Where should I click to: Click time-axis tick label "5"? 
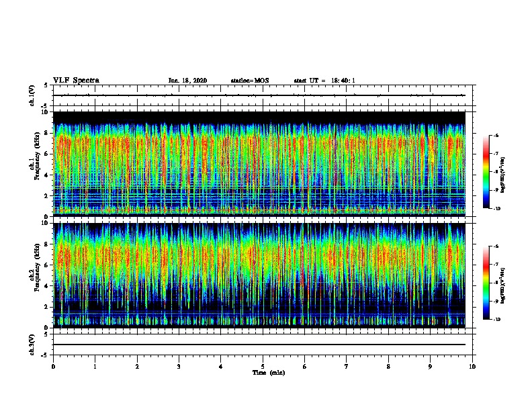263,367
